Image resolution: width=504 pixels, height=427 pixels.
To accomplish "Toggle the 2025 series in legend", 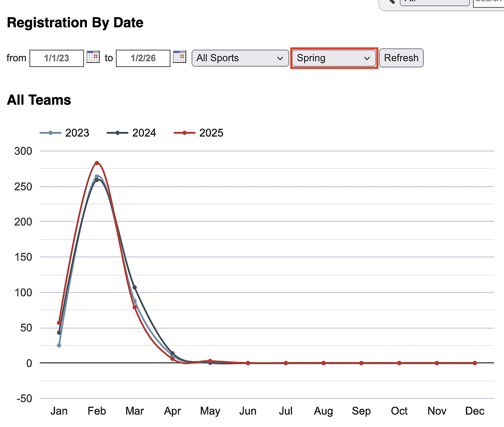I will [x=199, y=133].
